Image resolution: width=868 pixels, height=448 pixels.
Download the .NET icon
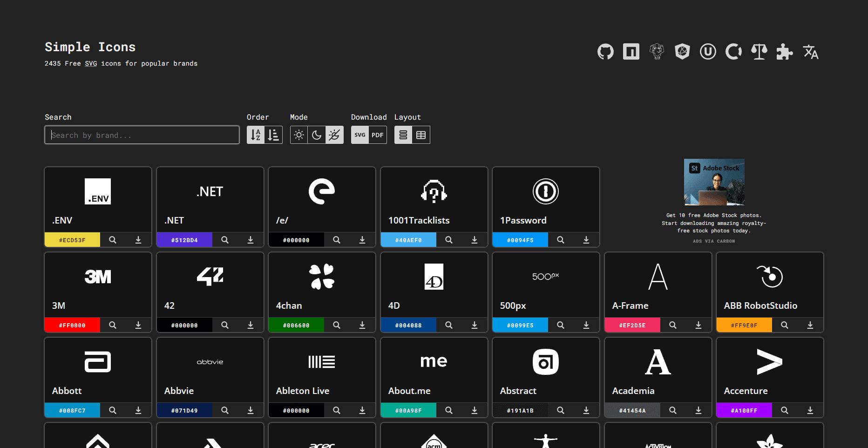(251, 240)
